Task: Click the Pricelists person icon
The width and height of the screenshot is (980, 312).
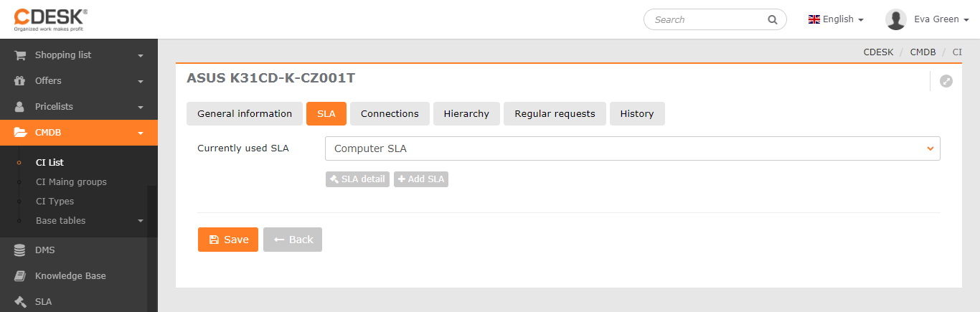Action: click(x=20, y=107)
